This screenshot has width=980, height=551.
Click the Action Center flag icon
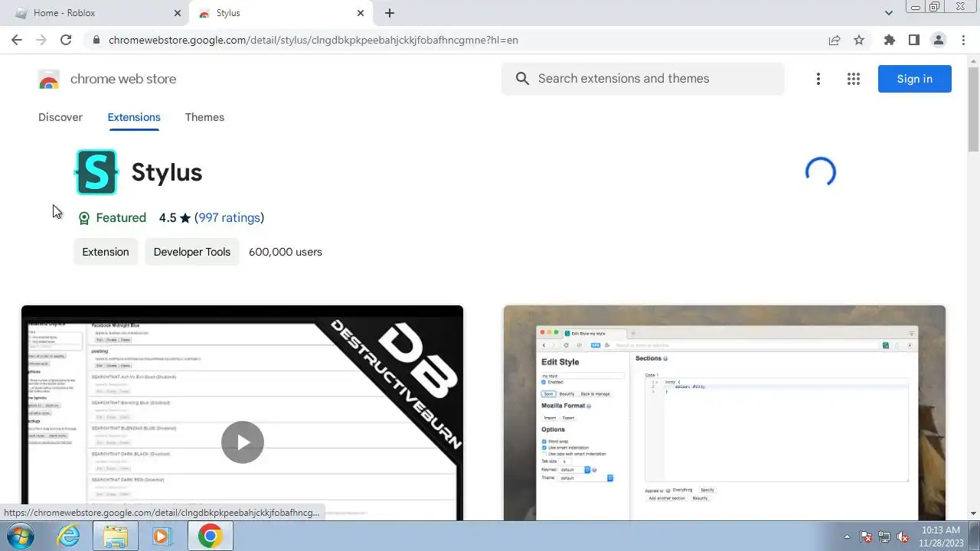[866, 536]
